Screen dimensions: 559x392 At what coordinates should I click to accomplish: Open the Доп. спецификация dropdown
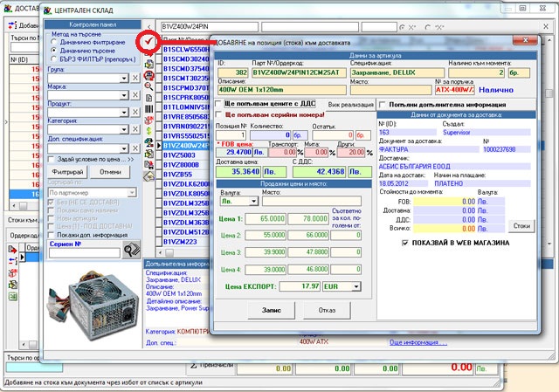point(124,148)
